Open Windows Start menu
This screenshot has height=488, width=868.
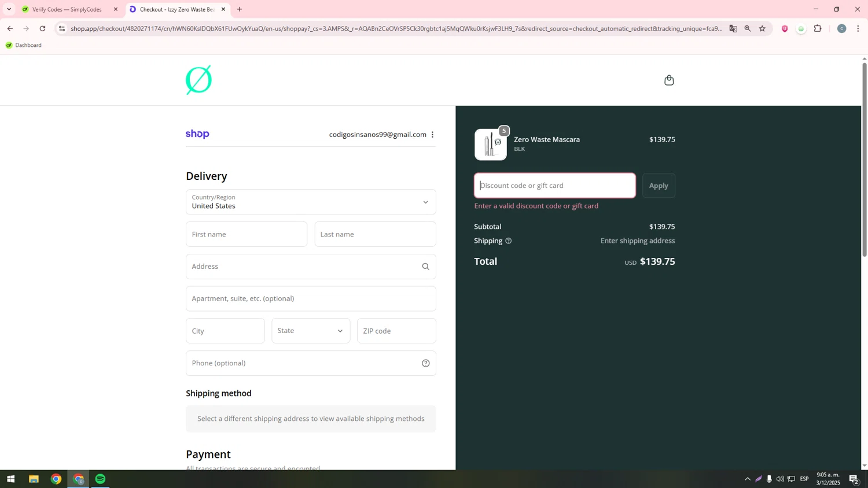coord(10,479)
